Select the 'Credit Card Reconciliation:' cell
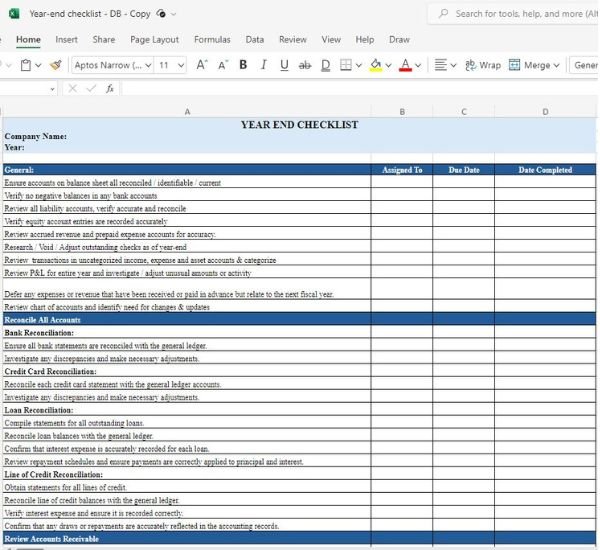Screen dimensions: 600x550 187,371
